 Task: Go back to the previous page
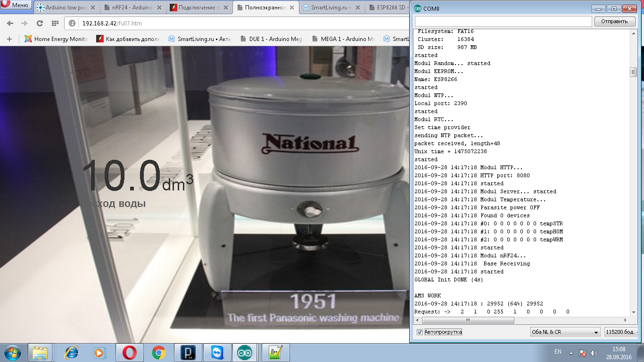coord(10,23)
